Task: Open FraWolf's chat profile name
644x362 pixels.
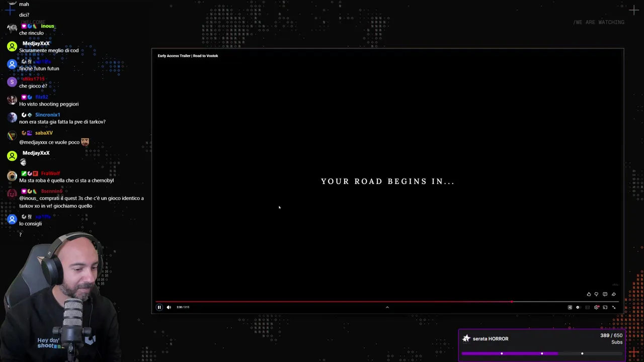Action: (50, 173)
